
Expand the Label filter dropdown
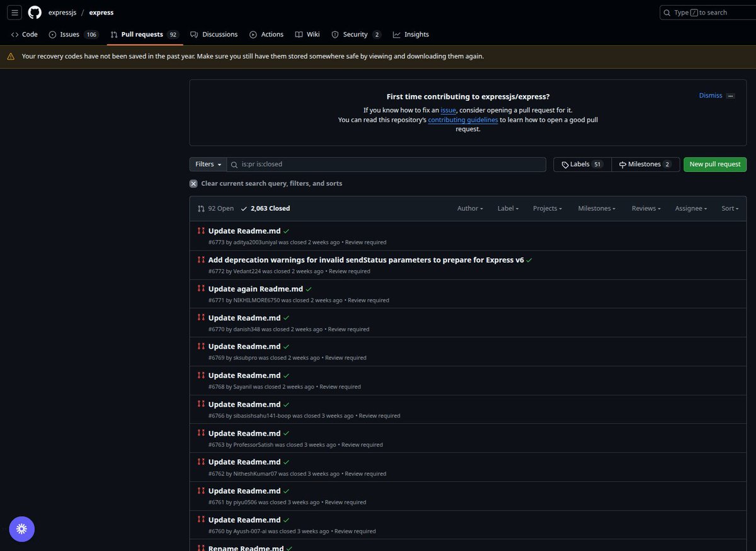(508, 208)
